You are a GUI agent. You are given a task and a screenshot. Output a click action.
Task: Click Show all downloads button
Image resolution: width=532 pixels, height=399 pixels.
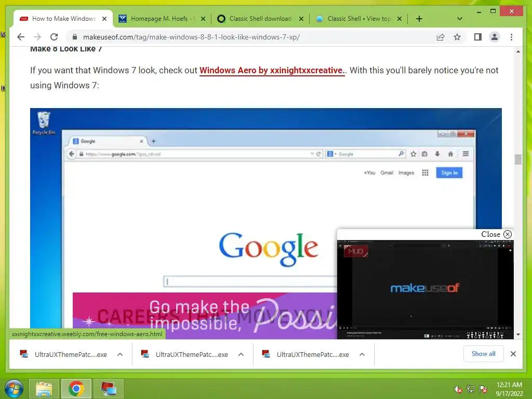click(x=484, y=354)
